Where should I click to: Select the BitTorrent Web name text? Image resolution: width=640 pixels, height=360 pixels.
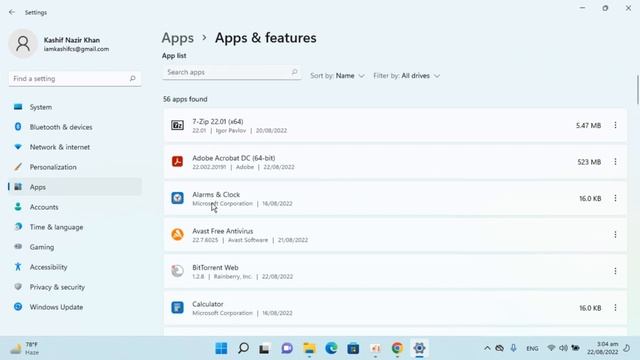[215, 268]
